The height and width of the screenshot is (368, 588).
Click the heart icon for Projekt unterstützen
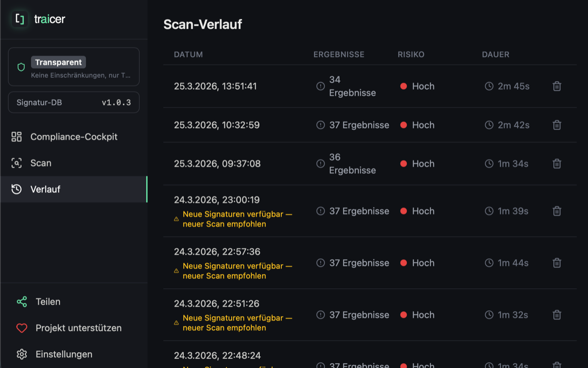tap(22, 328)
